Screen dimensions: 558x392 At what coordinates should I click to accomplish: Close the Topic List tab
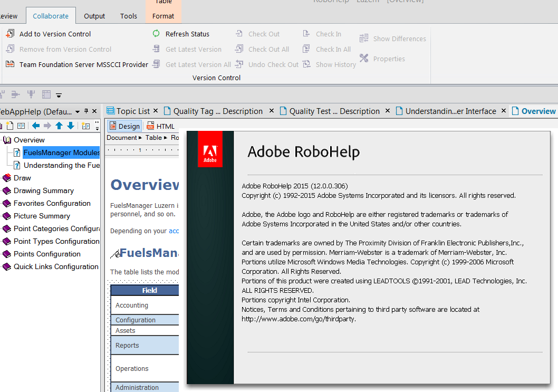click(x=156, y=111)
